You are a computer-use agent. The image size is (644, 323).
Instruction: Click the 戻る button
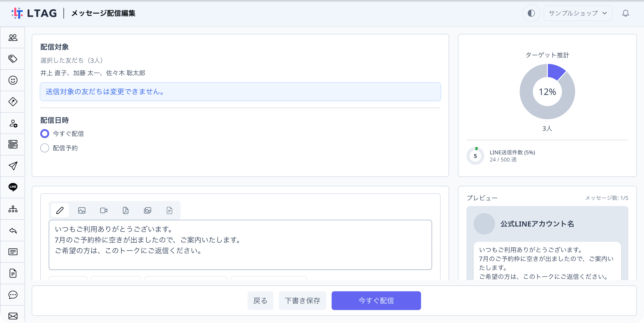point(260,300)
